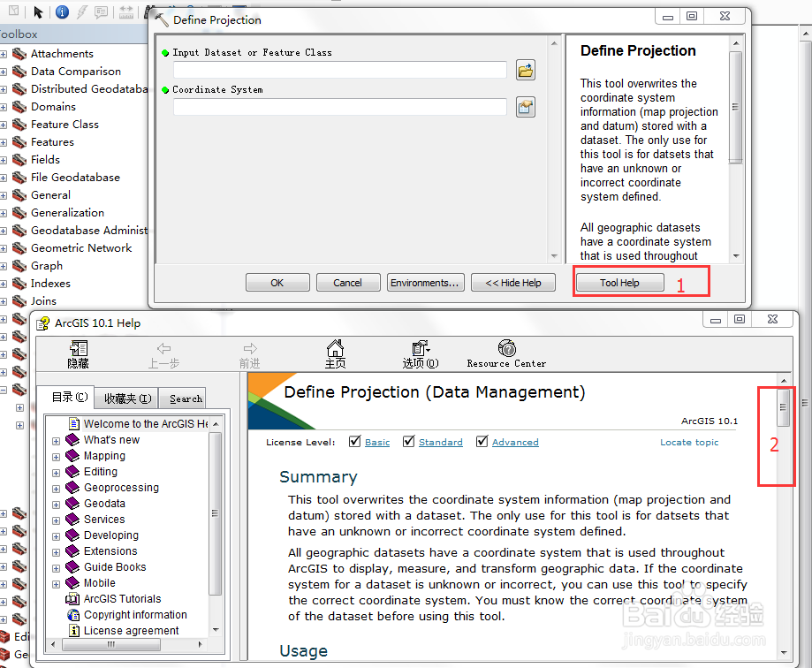Open the Basic license link
Viewport: 812px width, 668px height.
[377, 442]
